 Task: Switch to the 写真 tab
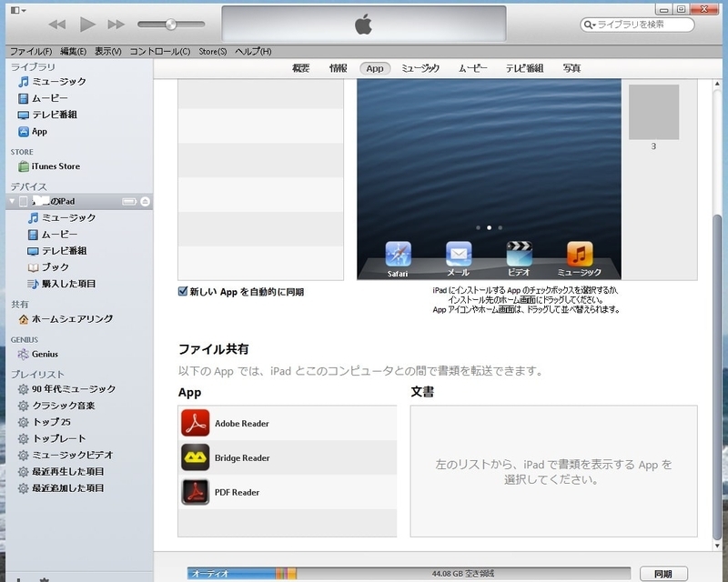coord(571,68)
